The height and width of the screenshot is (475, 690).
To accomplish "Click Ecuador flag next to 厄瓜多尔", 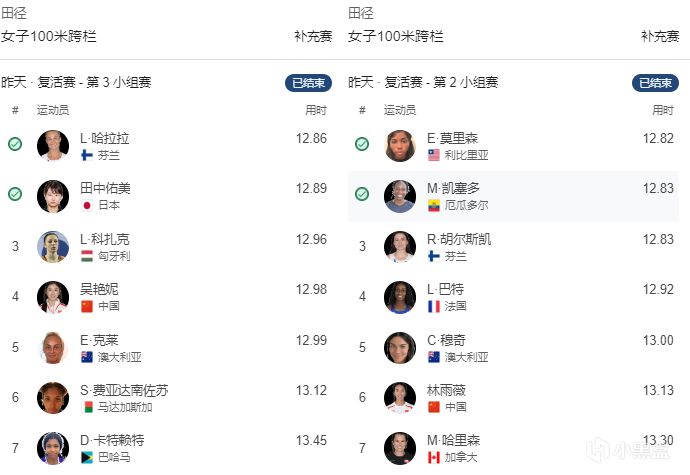I will (434, 206).
